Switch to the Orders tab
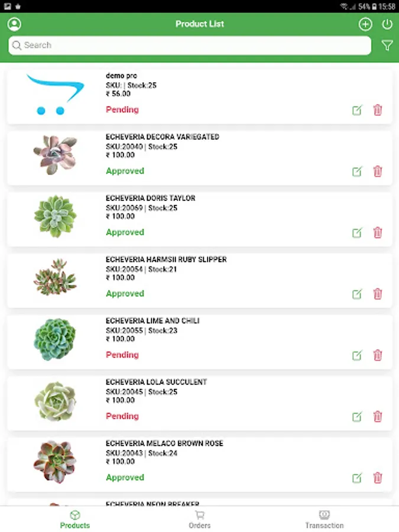Screen dimensions: 399x532 tap(200, 519)
